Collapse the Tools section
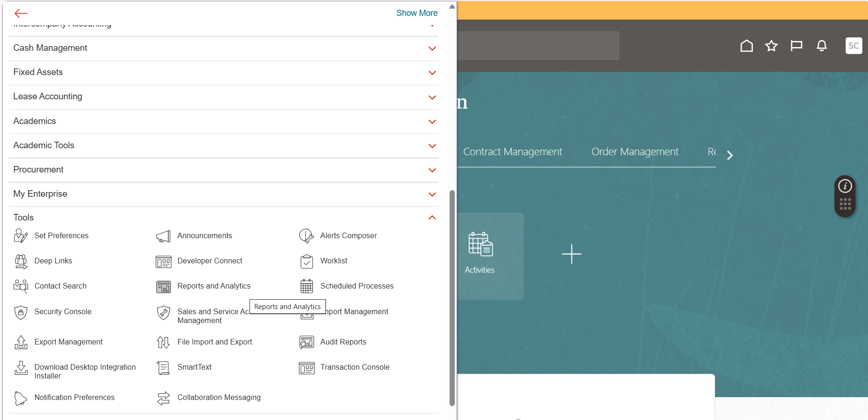 [x=432, y=218]
